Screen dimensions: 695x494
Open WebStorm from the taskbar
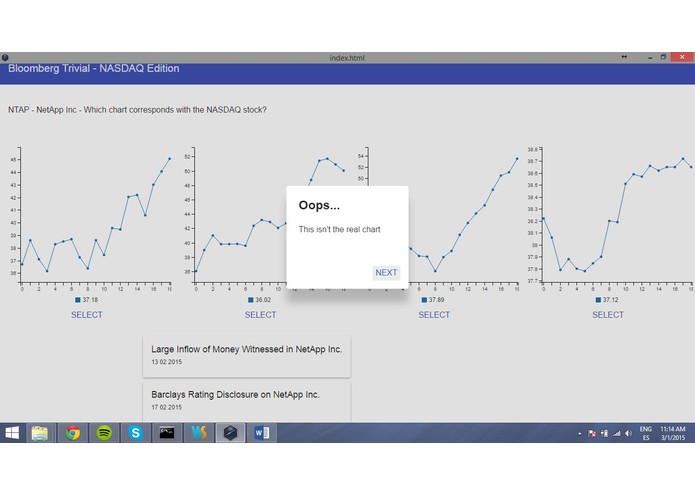199,433
